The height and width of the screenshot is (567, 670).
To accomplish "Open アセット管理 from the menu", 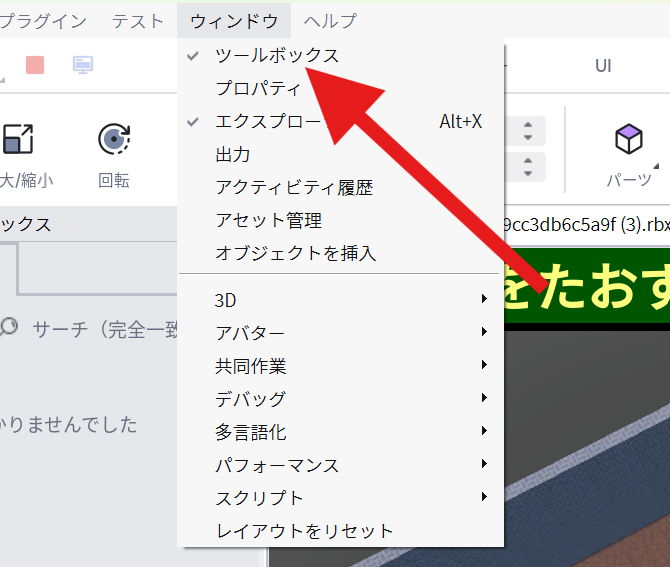I will click(268, 220).
